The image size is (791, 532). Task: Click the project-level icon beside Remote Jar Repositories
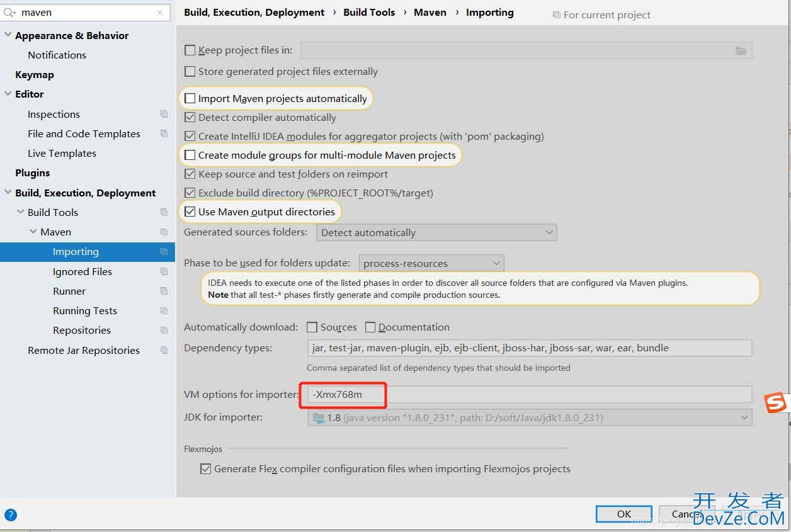(164, 350)
